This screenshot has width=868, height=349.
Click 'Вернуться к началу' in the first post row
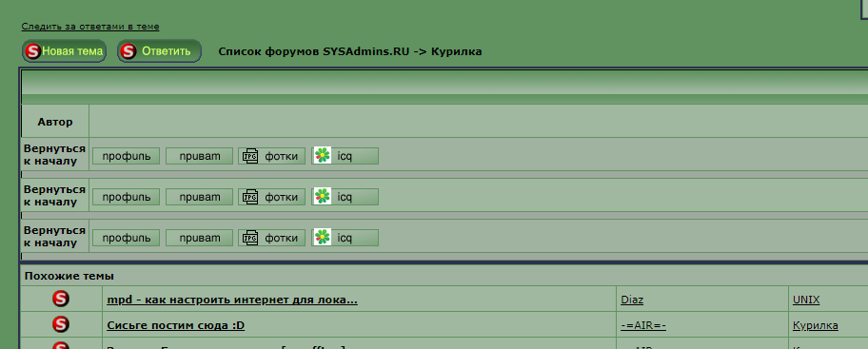(54, 155)
